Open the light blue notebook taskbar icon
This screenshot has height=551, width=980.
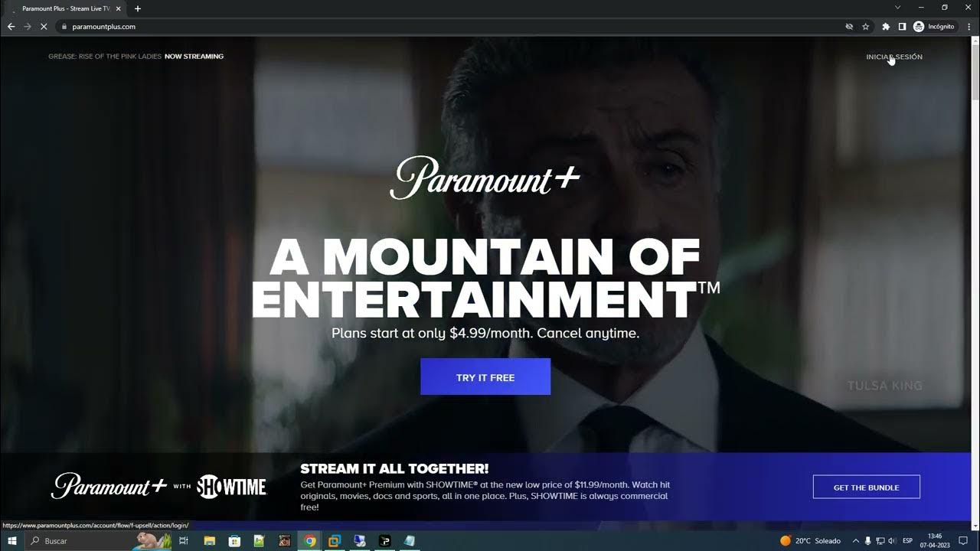click(410, 541)
